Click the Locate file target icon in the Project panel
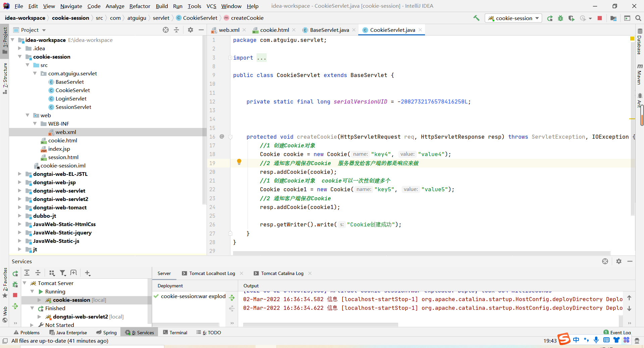 pyautogui.click(x=166, y=30)
